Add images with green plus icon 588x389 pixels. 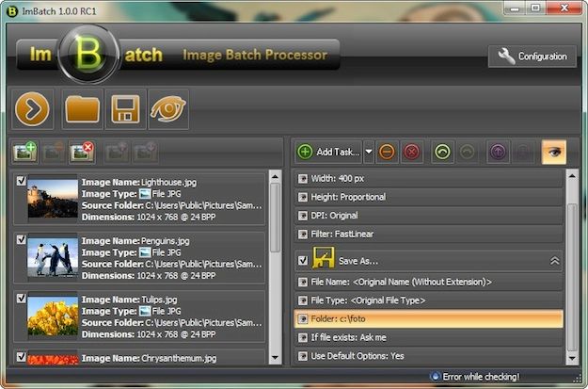point(24,152)
